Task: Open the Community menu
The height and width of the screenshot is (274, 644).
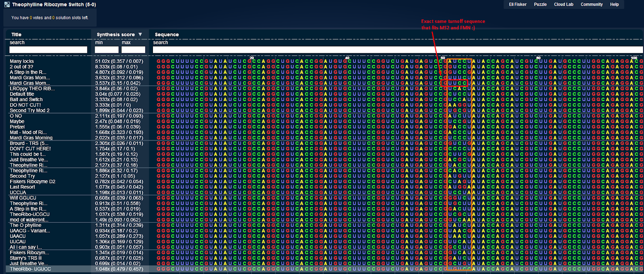Action: [x=591, y=4]
